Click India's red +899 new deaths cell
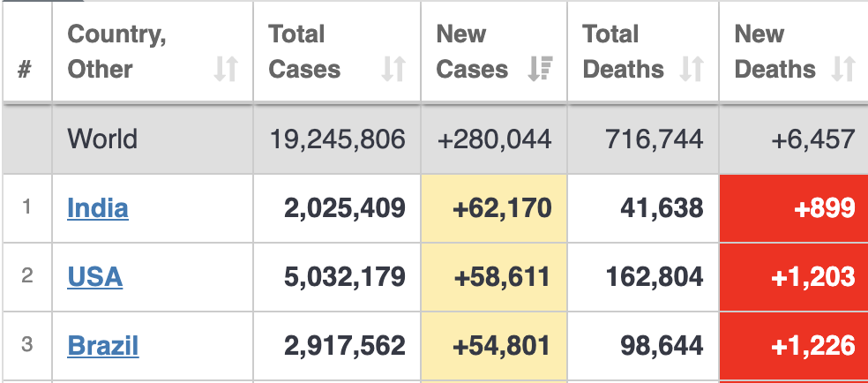This screenshot has width=868, height=383. coord(794,208)
